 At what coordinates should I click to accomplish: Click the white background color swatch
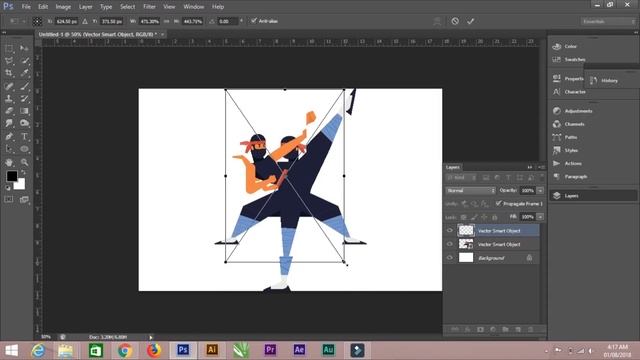(x=20, y=186)
